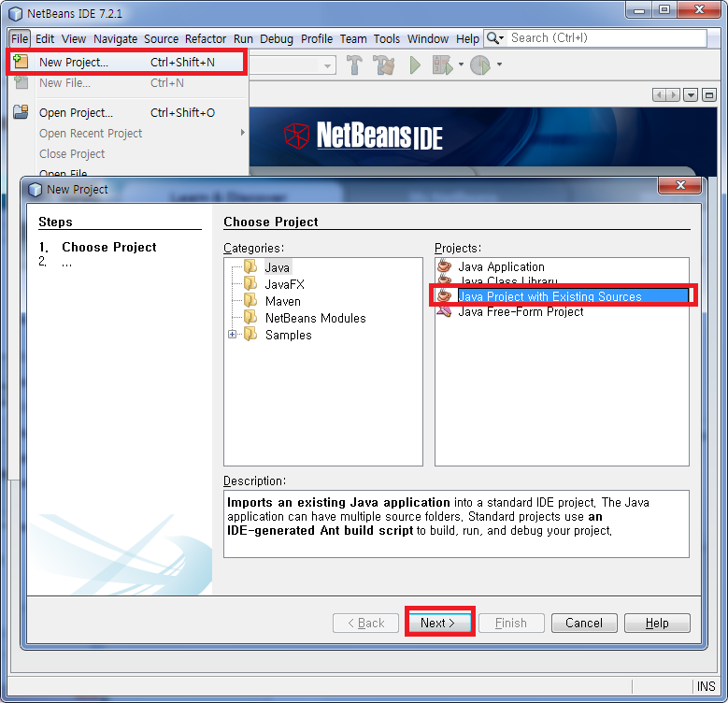Click the Finish button
This screenshot has height=703, width=728.
(x=511, y=623)
